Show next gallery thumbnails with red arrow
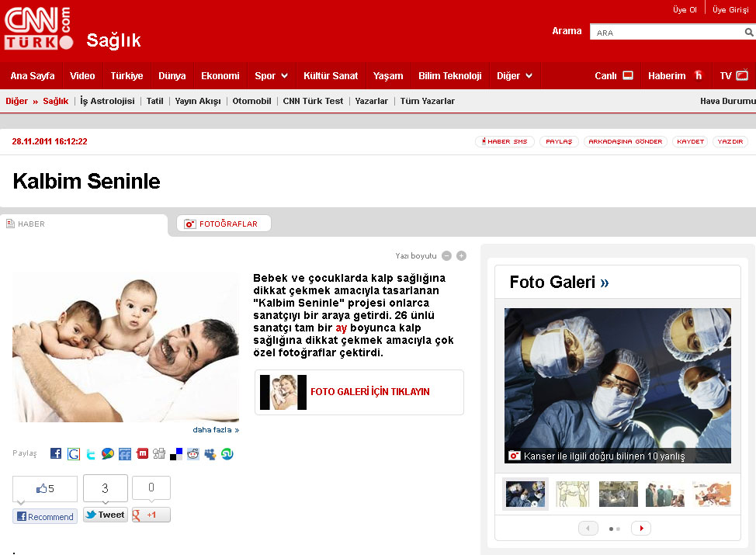The width and height of the screenshot is (756, 555). (641, 529)
